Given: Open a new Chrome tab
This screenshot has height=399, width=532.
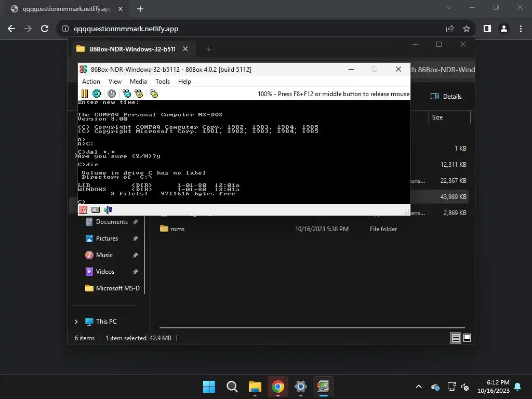Looking at the screenshot, I should (140, 9).
